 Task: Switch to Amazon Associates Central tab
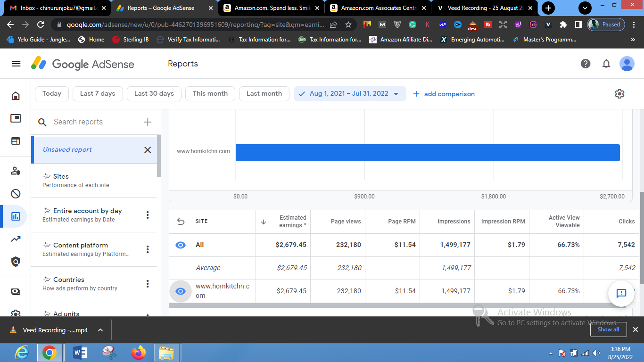[x=378, y=8]
